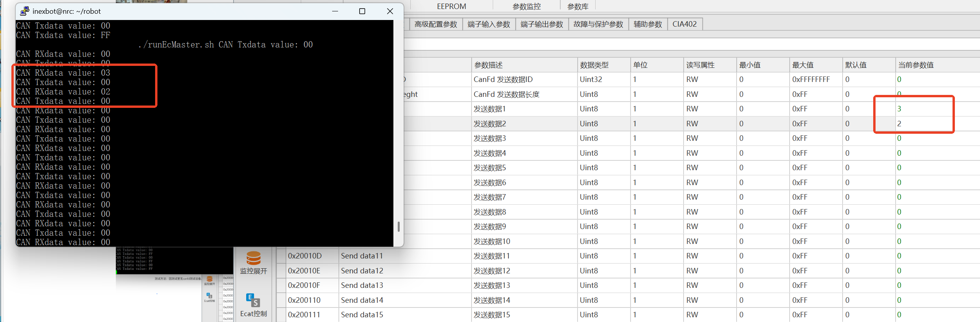This screenshot has height=322, width=980.
Task: Minimize the inexbot@nrc terminal window
Action: point(335,11)
